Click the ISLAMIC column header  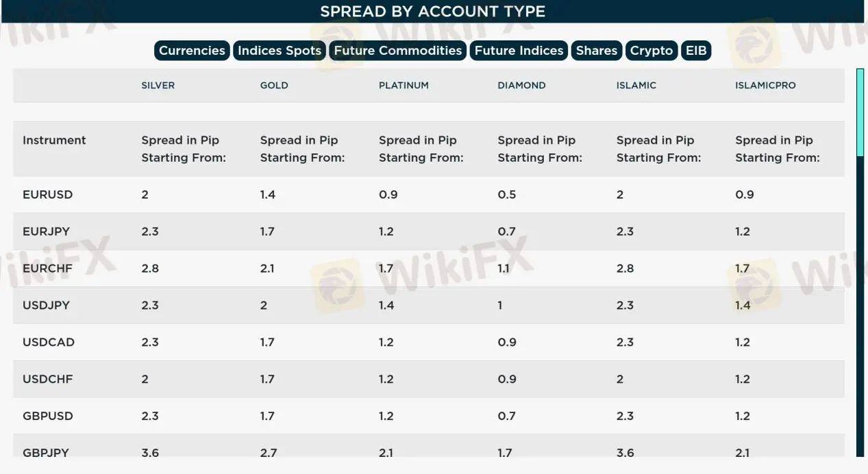[x=636, y=86]
